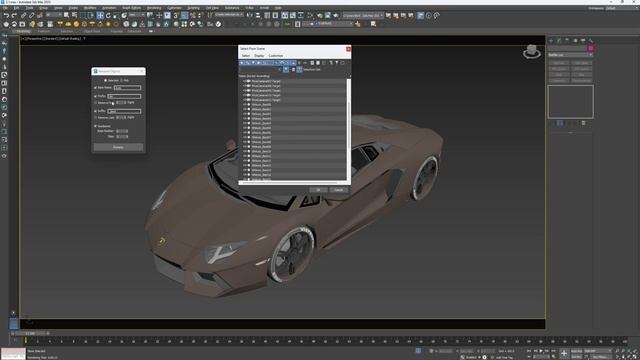This screenshot has height=360, width=640.
Task: Toggle the Angle Snap button
Action: pos(184,16)
